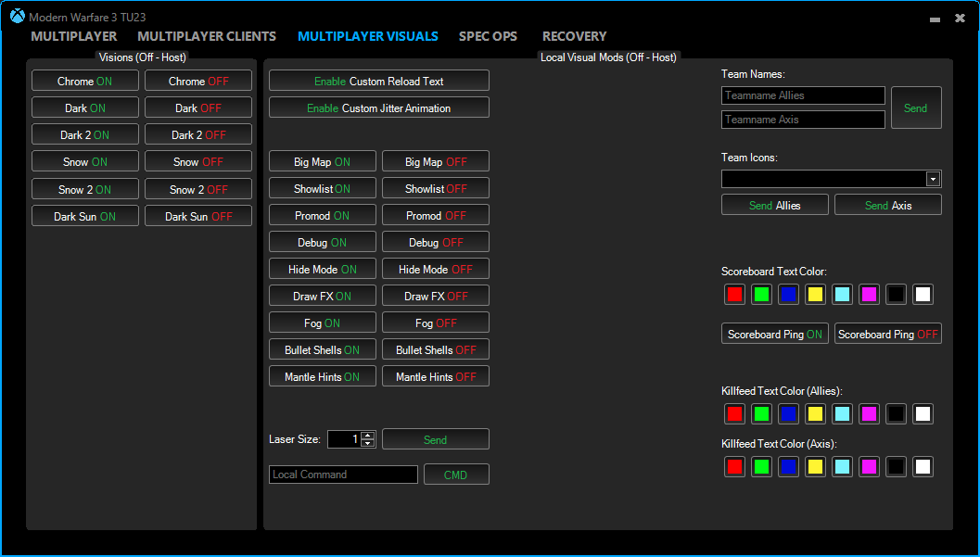The height and width of the screenshot is (557, 980).
Task: Turn Hide Mode ON
Action: point(323,269)
